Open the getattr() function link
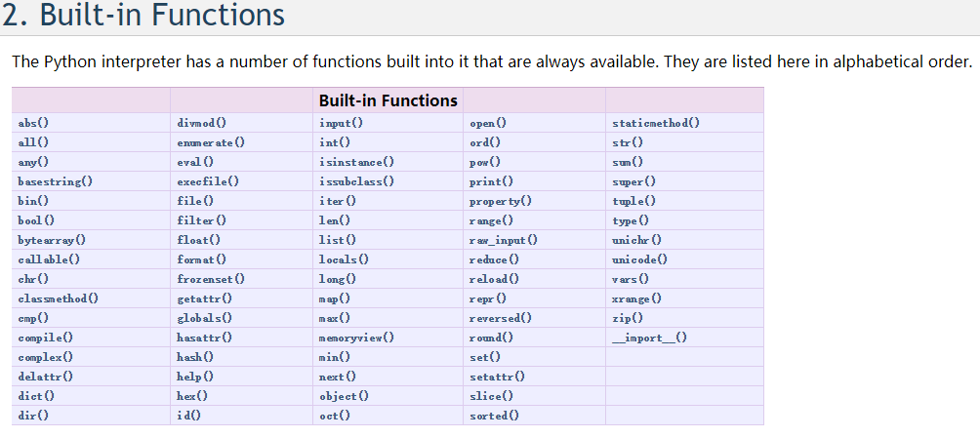980x438 pixels. tap(204, 299)
